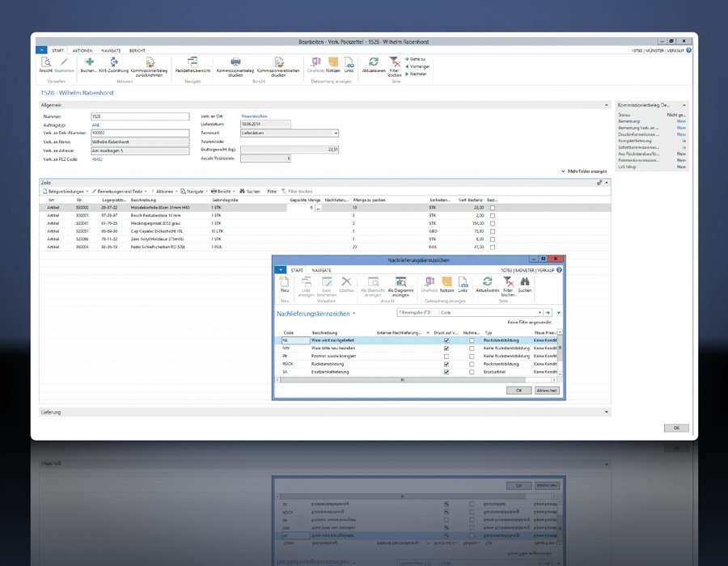Toggle Druck checkbox for NL row
728x566 pixels.
(447, 341)
